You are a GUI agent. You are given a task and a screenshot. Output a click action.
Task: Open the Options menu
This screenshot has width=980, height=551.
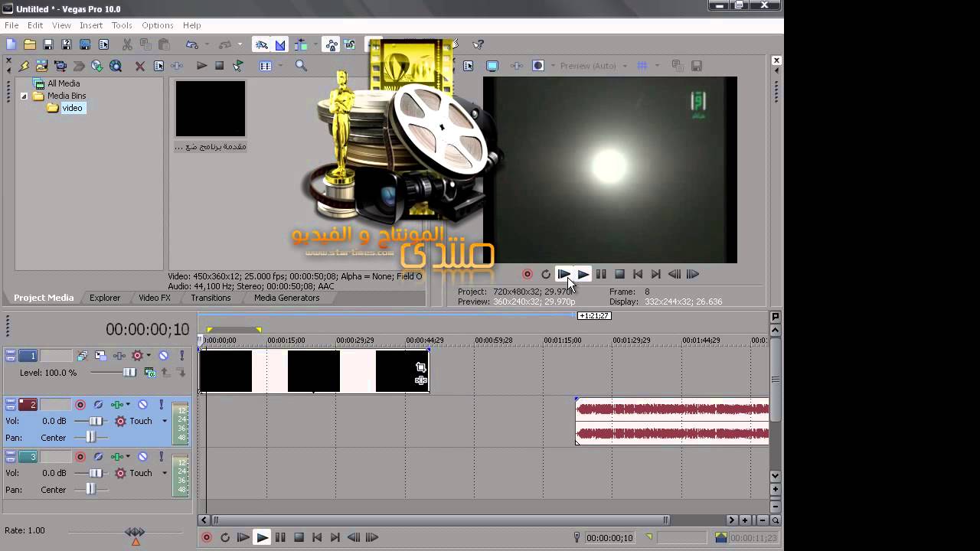157,25
